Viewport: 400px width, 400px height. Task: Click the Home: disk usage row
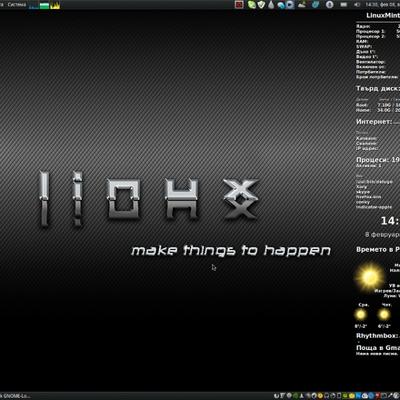click(x=378, y=110)
